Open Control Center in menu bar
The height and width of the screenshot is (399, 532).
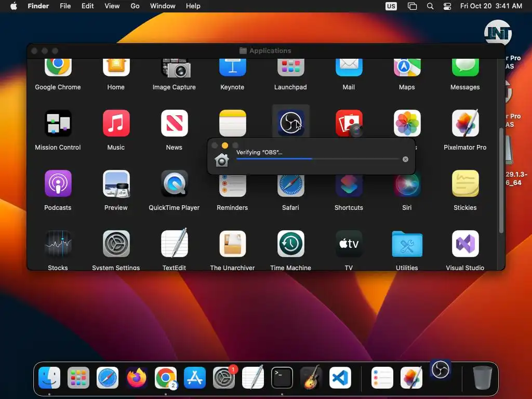click(x=447, y=6)
